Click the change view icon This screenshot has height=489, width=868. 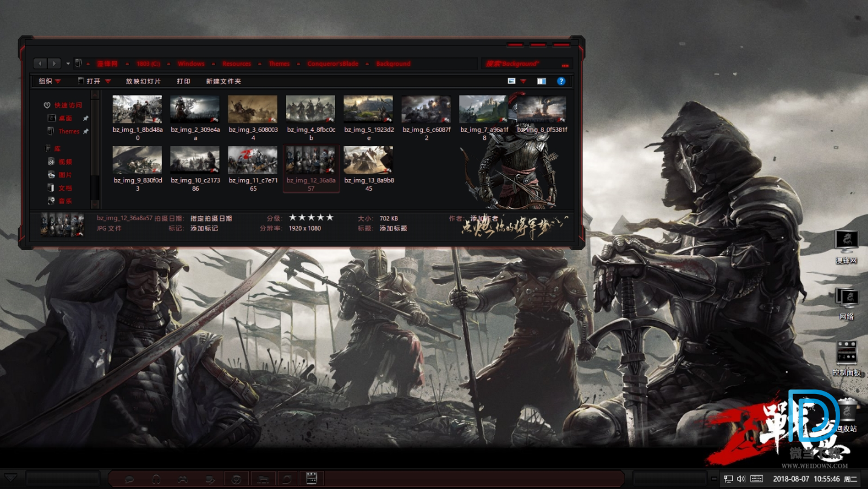[511, 81]
